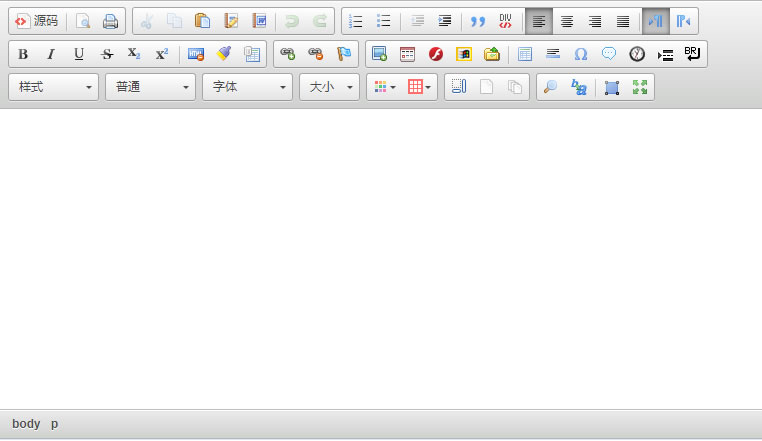Click the remove format eraser icon
The height and width of the screenshot is (441, 762).
(224, 54)
